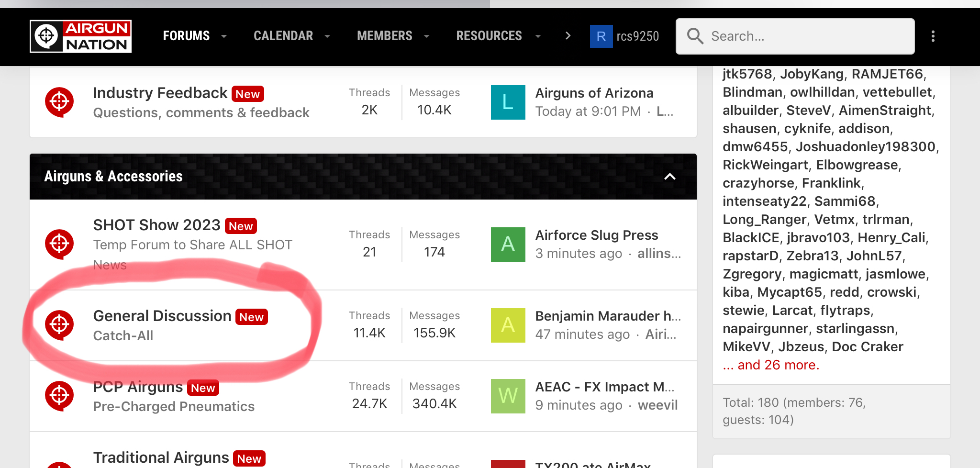Open the Airforce Slug Press thread
The height and width of the screenshot is (468, 980).
tap(597, 235)
